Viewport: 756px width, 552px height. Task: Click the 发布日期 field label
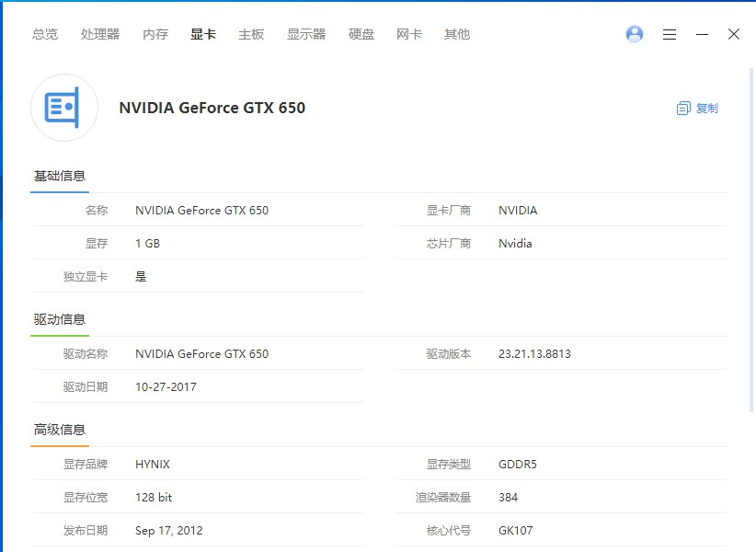point(86,531)
